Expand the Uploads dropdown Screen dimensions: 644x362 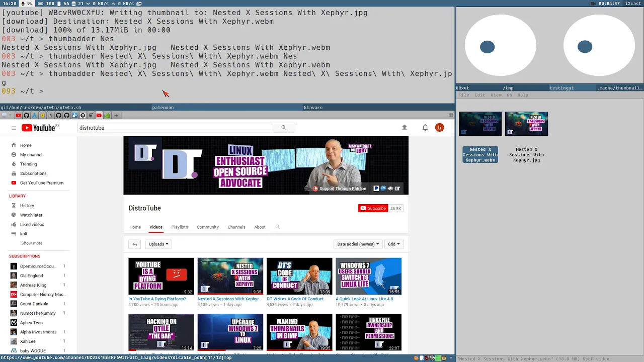pos(158,244)
